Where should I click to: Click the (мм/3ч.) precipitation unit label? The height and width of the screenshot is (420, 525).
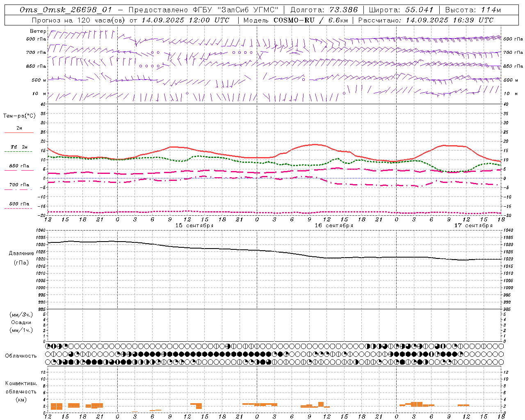coord(21,315)
